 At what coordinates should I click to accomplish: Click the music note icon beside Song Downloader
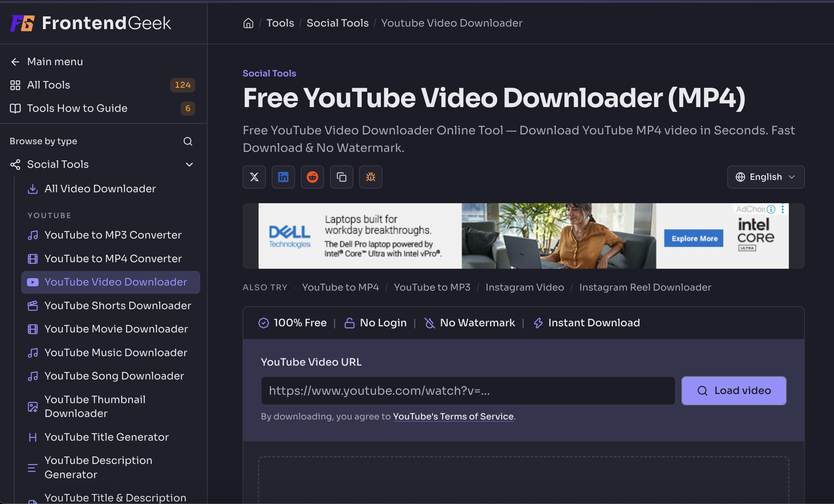tap(33, 376)
